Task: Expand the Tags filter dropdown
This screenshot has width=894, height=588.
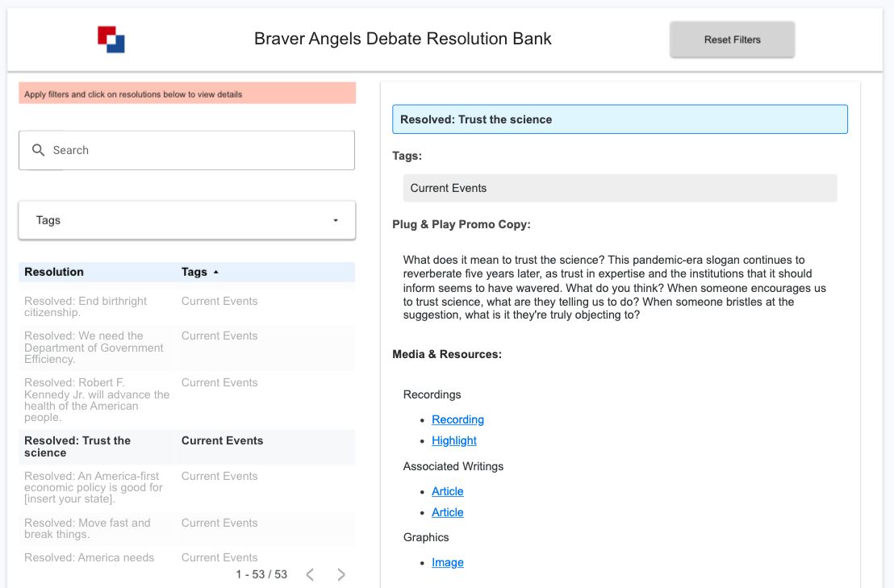Action: 186,220
